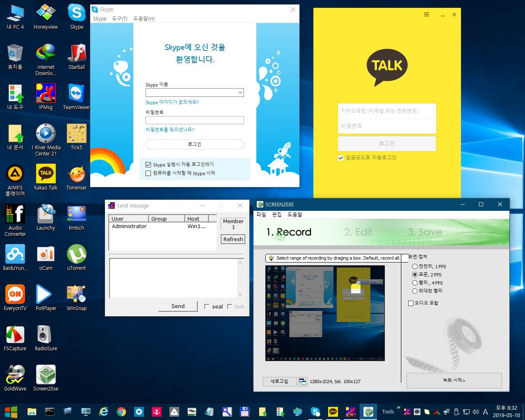Select the EveryonTV desktop icon
This screenshot has height=420, width=525.
[x=15, y=298]
